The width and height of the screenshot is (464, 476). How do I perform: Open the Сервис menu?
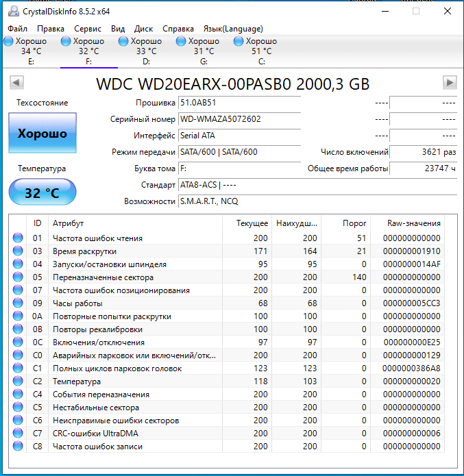coord(87,29)
